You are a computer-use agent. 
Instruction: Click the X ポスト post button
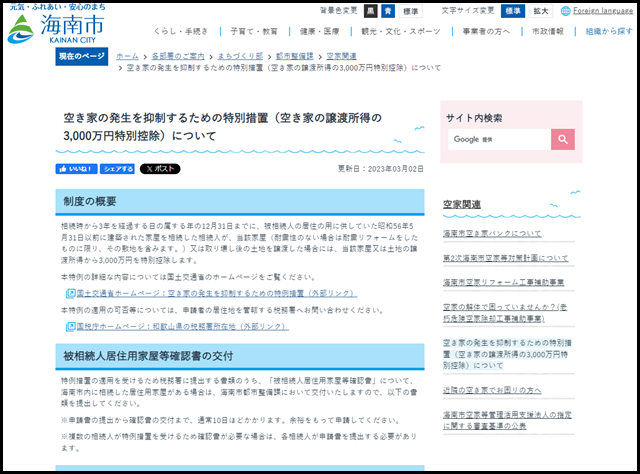160,169
